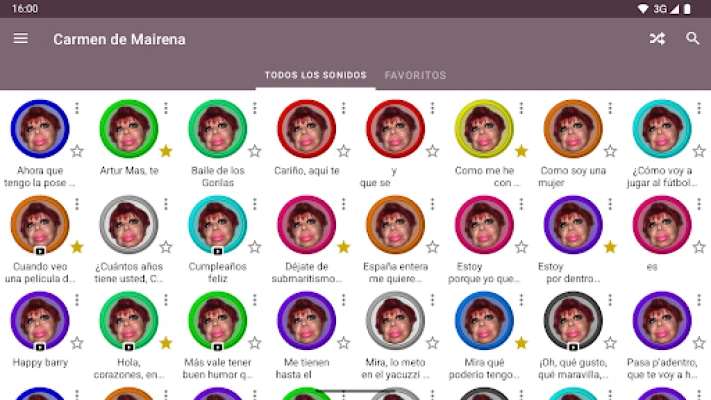The height and width of the screenshot is (400, 711).
Task: Open options menu for 'Como soy una mujer'
Action: click(610, 108)
